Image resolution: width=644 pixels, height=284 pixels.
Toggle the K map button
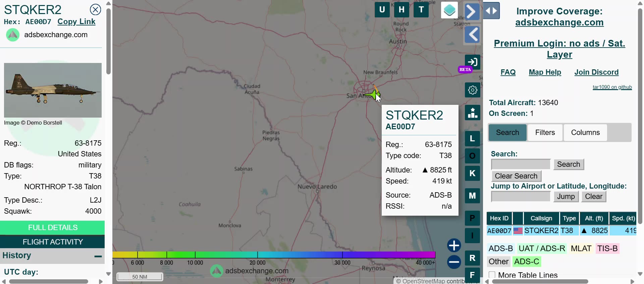472,173
